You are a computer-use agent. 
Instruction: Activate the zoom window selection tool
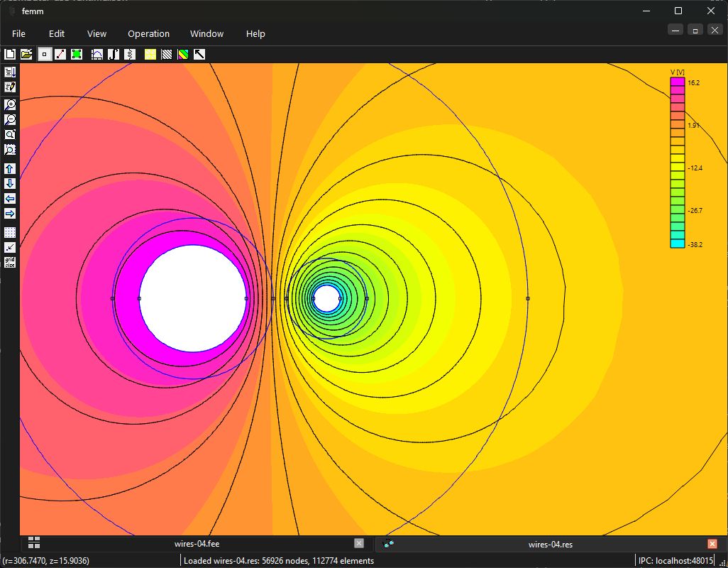pos(10,149)
